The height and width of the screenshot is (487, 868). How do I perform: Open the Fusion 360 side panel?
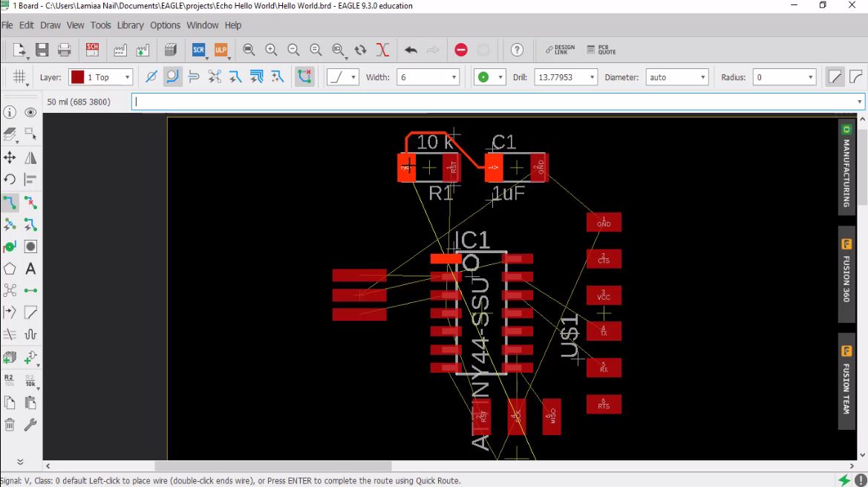pos(846,275)
